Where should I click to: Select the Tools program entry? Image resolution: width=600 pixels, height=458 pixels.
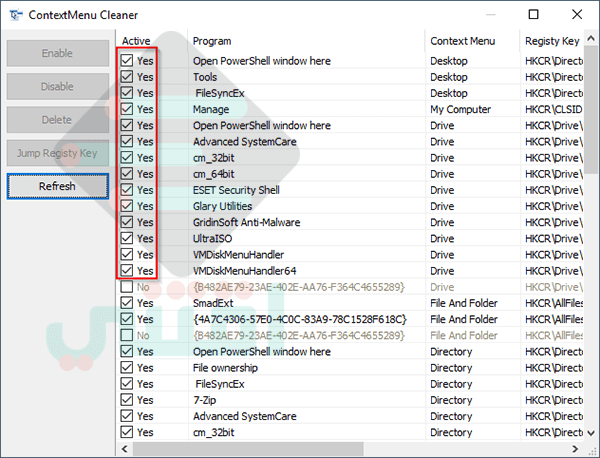pos(205,77)
